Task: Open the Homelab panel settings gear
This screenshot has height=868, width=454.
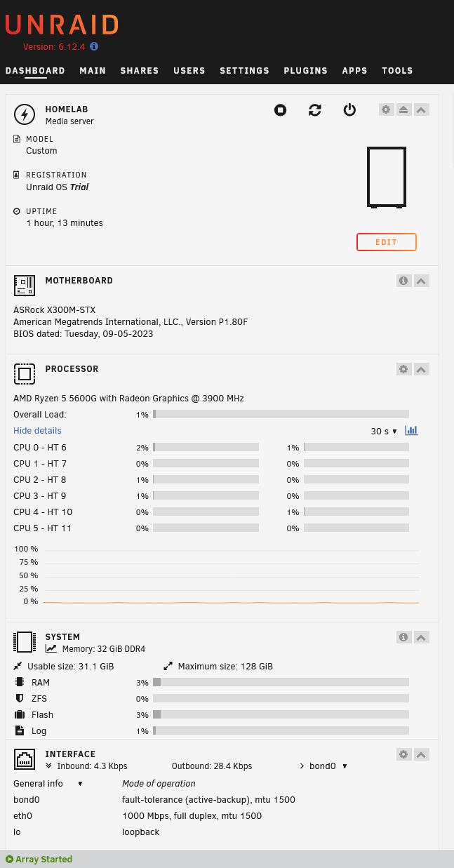Action: [386, 110]
